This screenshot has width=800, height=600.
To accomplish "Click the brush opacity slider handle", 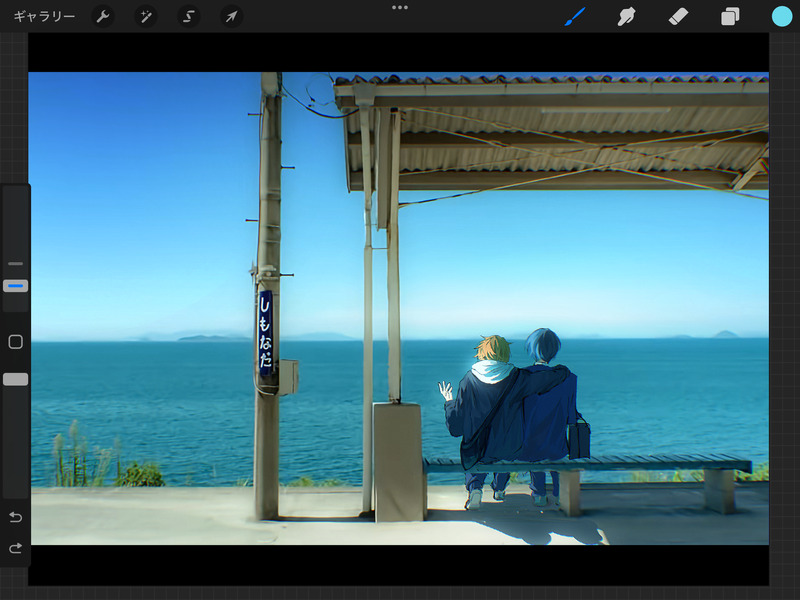I will (x=15, y=379).
